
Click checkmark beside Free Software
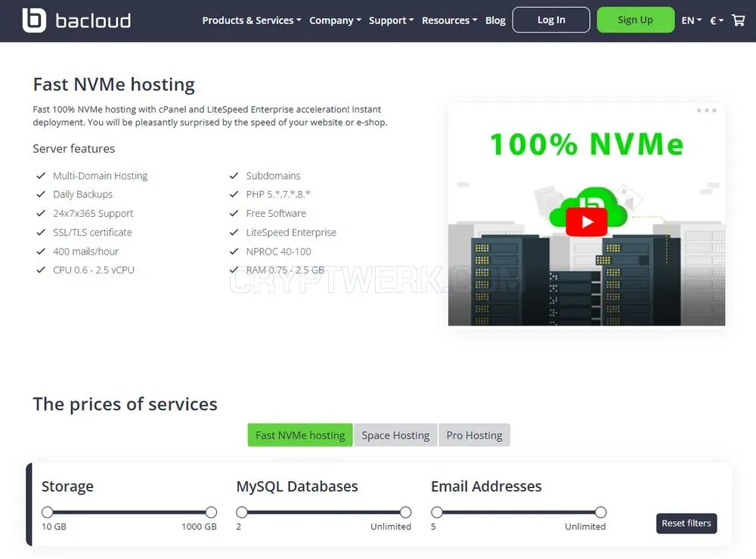[234, 213]
